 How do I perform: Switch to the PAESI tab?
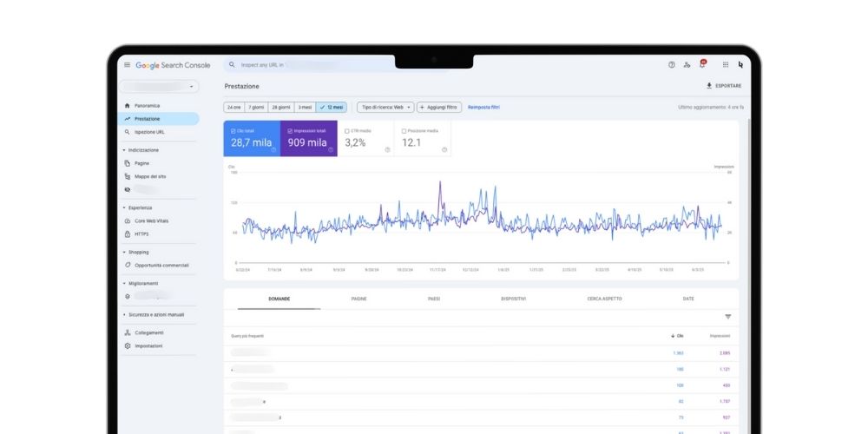434,299
